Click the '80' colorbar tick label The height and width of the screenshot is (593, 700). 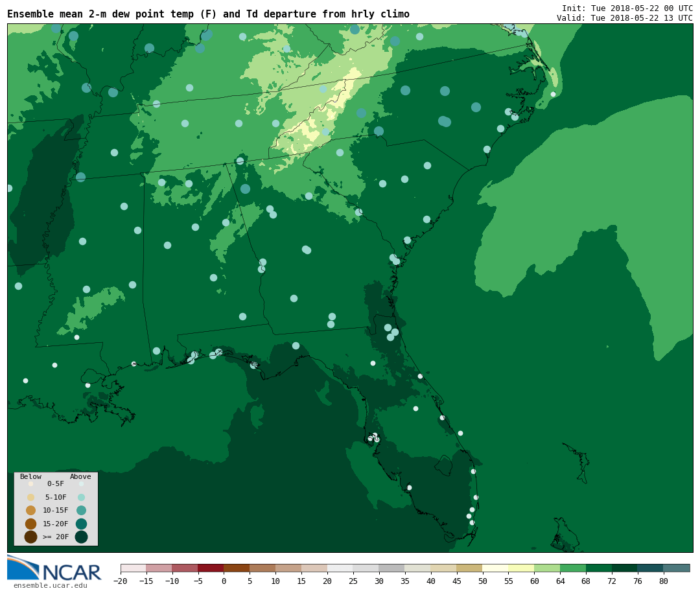664,581
